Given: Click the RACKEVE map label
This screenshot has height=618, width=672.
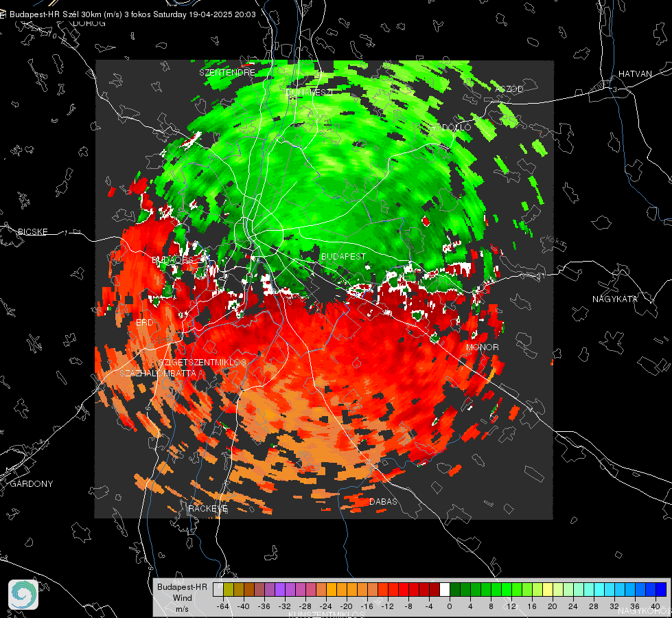Looking at the screenshot, I should point(208,509).
